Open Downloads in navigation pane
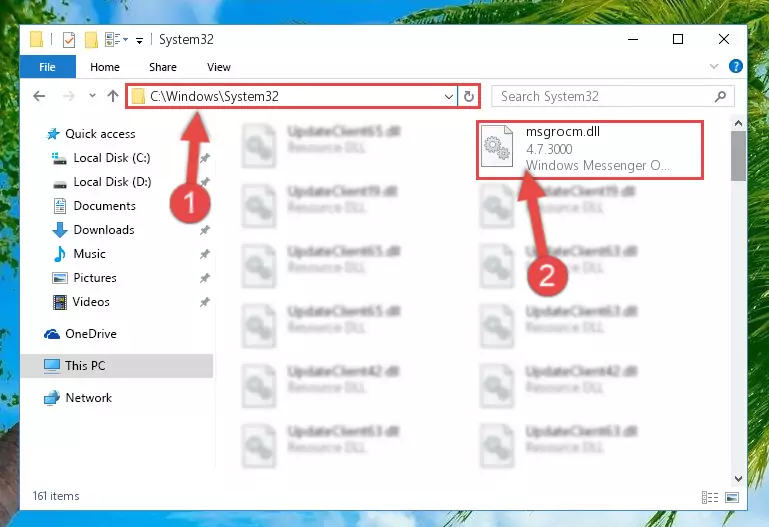The image size is (769, 527). pyautogui.click(x=104, y=230)
